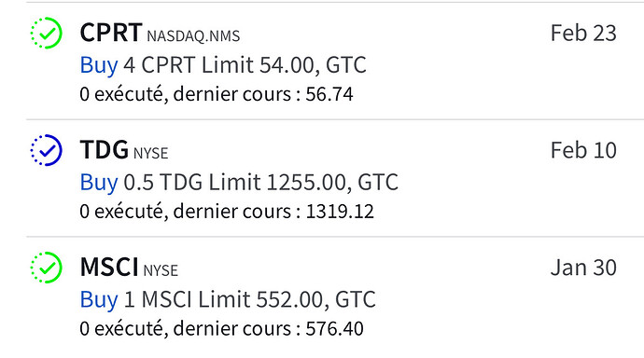The width and height of the screenshot is (644, 358).
Task: Click the NYSE label next to MSCI
Action: point(161,270)
